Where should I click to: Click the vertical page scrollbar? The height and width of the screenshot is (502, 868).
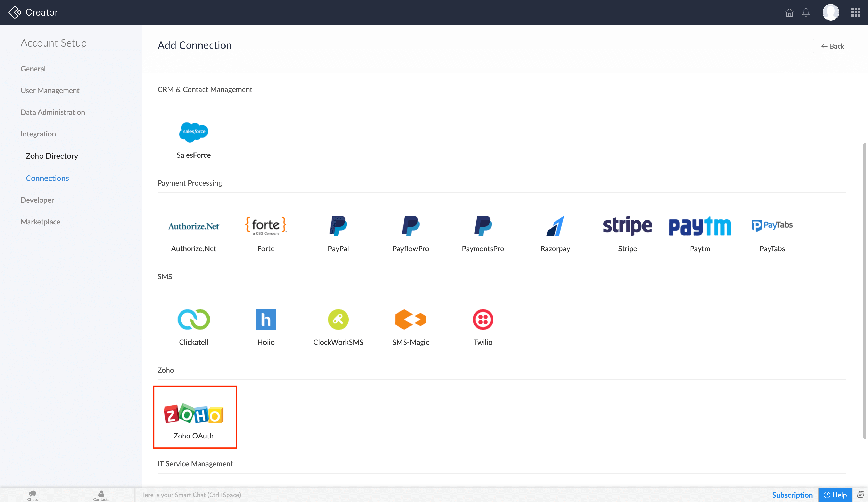click(865, 291)
